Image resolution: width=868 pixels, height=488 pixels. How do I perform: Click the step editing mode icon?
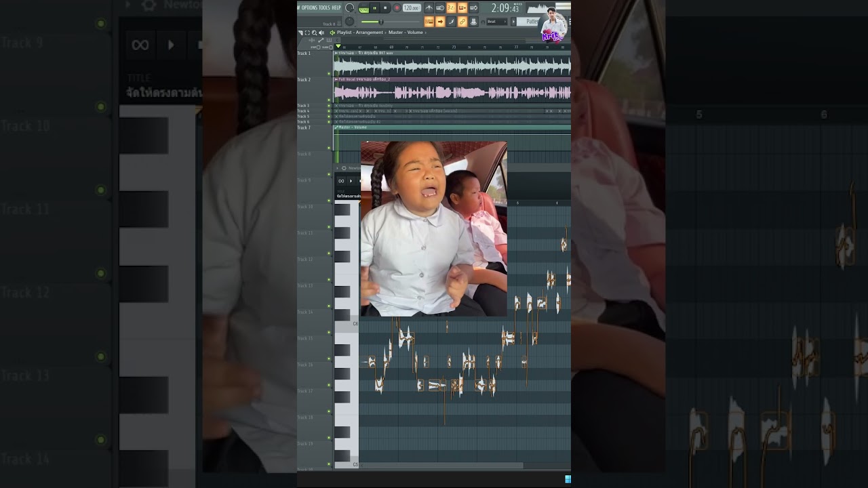(x=451, y=22)
